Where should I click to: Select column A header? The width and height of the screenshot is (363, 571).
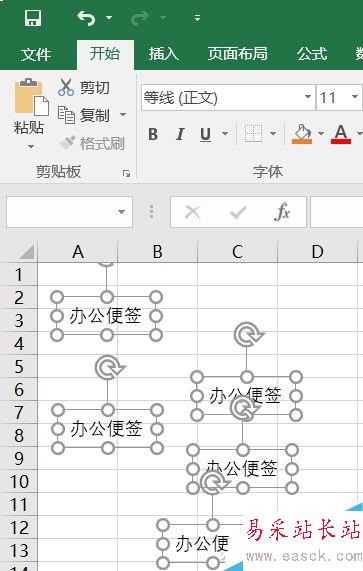coord(78,252)
